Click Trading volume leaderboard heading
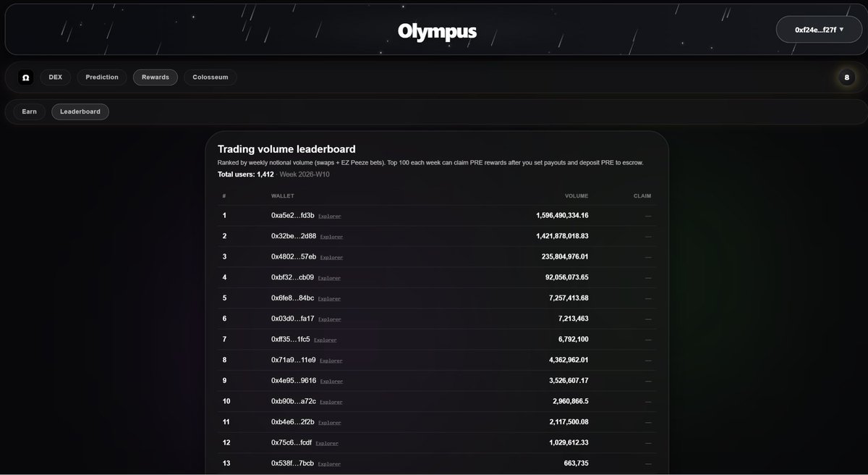This screenshot has width=868, height=475. pos(286,149)
